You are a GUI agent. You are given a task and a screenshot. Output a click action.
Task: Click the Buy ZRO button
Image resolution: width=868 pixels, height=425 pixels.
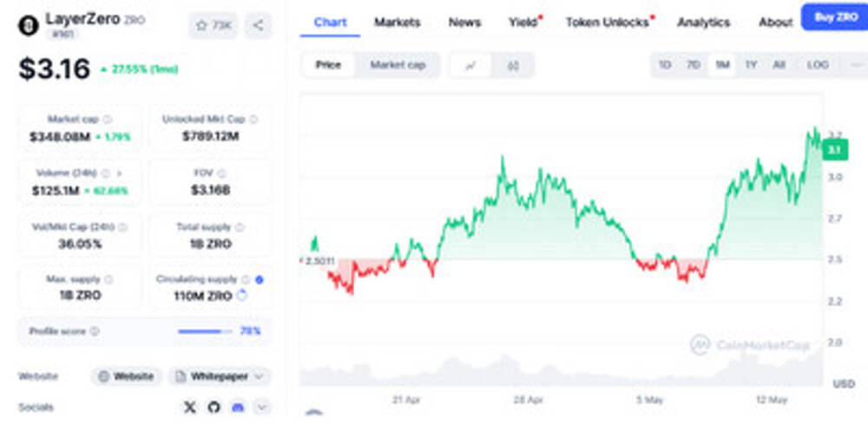pyautogui.click(x=836, y=17)
